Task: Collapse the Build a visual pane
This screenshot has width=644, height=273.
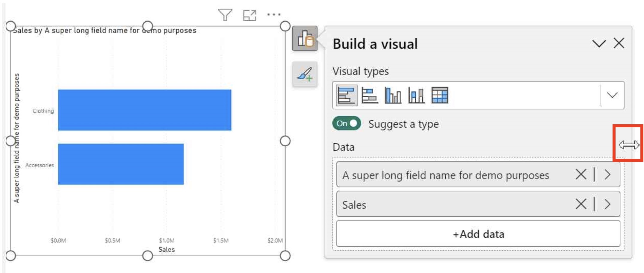Action: click(599, 44)
